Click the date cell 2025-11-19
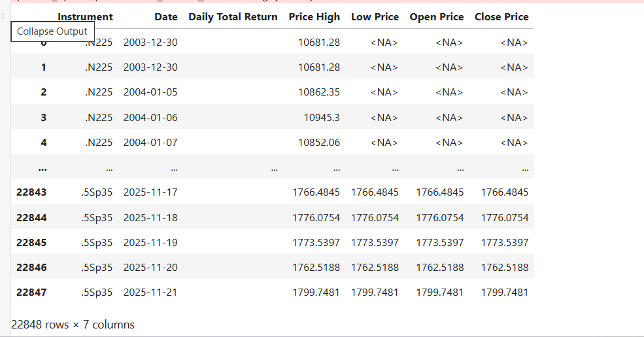The image size is (644, 337). pos(150,243)
